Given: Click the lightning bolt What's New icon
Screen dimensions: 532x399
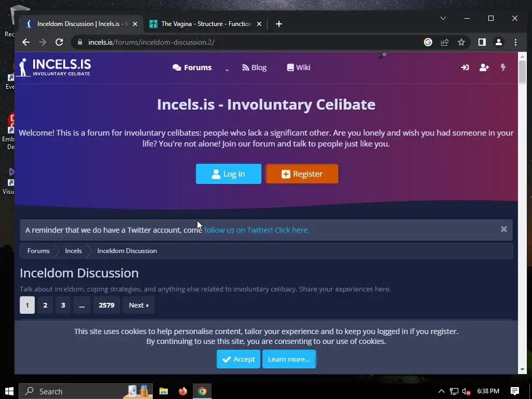Looking at the screenshot, I should click(x=503, y=67).
